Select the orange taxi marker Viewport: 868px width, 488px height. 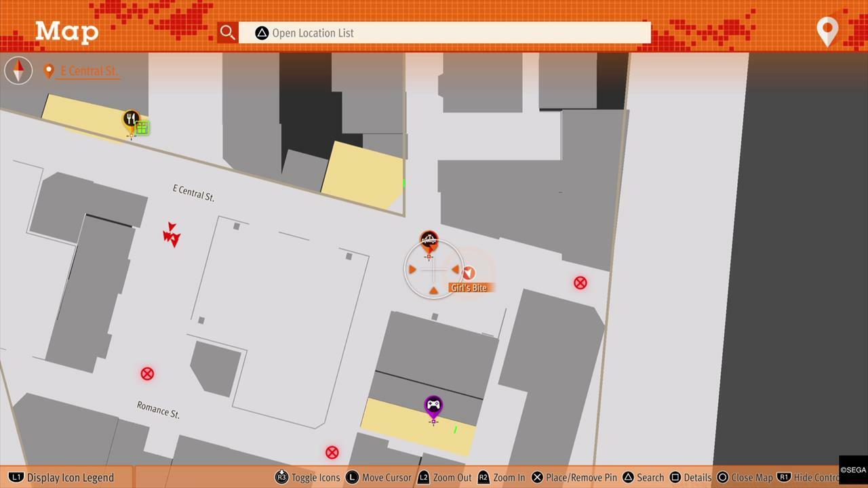pos(429,241)
